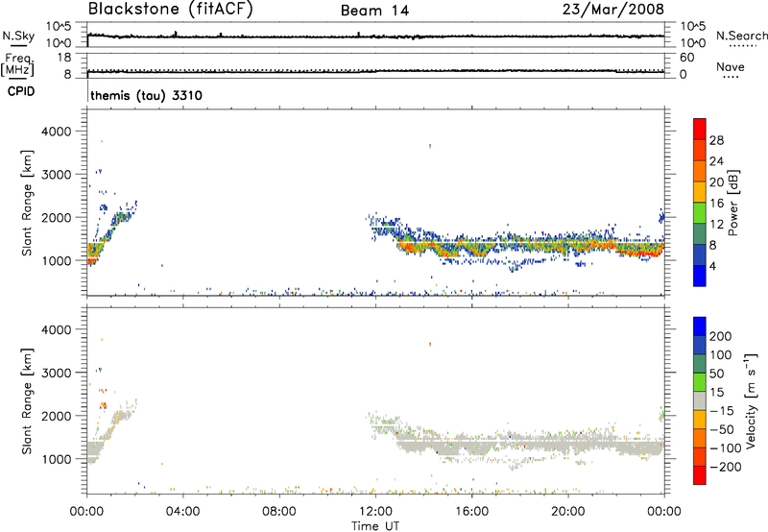
Task: Click the 10^5 tick beside N.Sky
Action: coord(59,27)
